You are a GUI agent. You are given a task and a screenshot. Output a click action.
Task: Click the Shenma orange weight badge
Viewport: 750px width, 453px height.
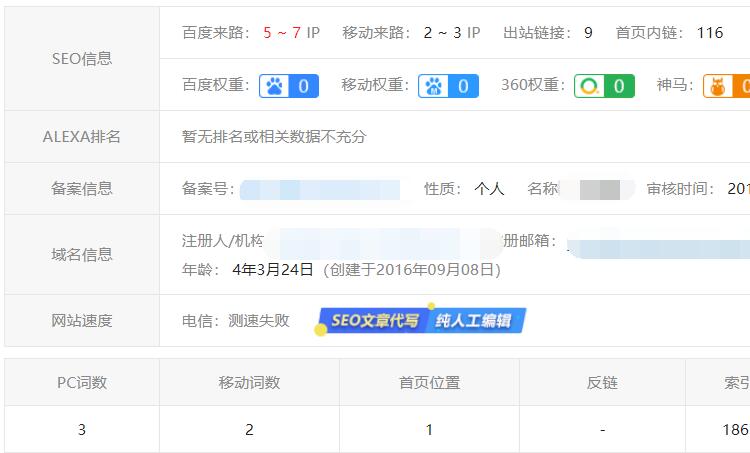tap(726, 86)
